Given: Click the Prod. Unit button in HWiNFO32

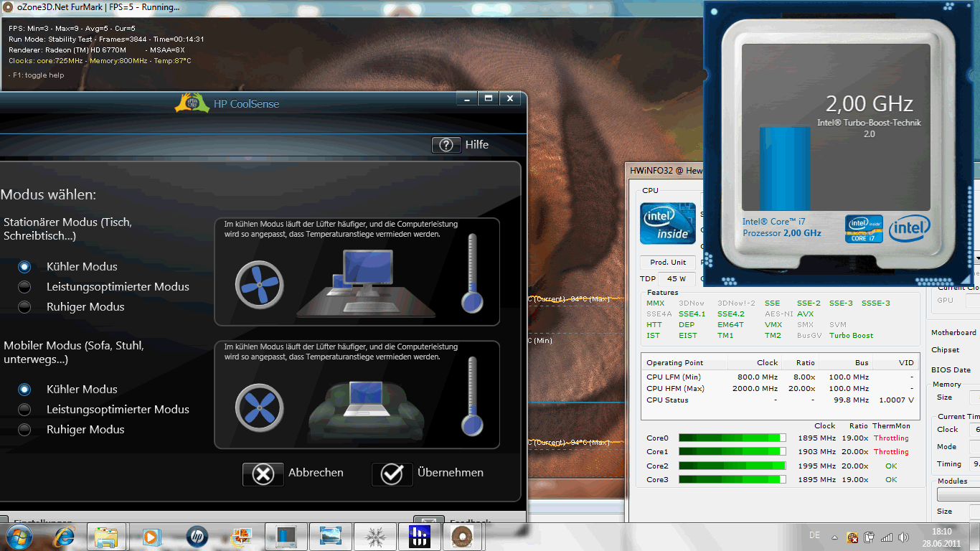Looking at the screenshot, I should 668,262.
